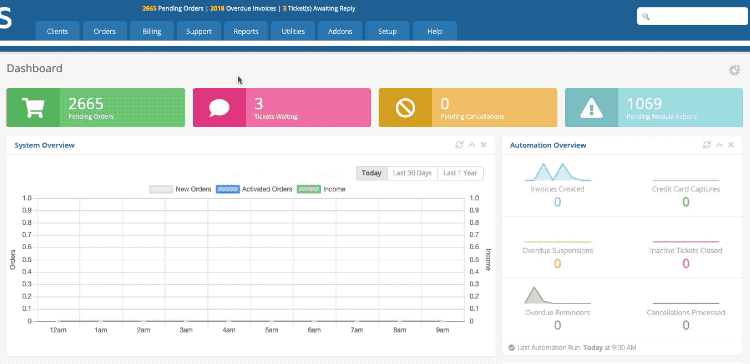Click the Pending Cancellations prohibited icon
The image size is (750, 364).
click(405, 108)
